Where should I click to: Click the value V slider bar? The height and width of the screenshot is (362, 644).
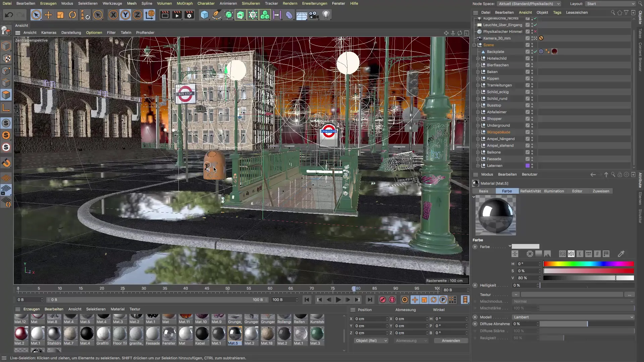(x=589, y=278)
